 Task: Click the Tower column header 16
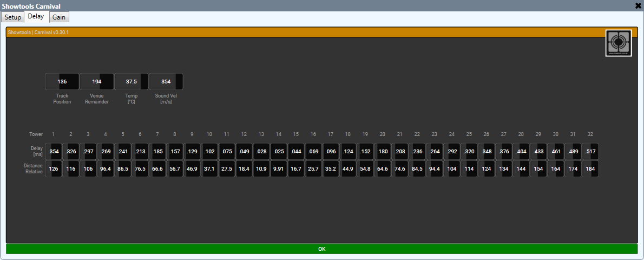click(x=313, y=134)
